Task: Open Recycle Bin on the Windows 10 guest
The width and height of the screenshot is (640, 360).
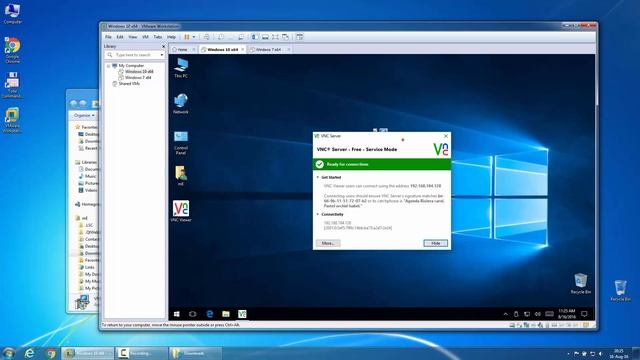Action: 580,284
